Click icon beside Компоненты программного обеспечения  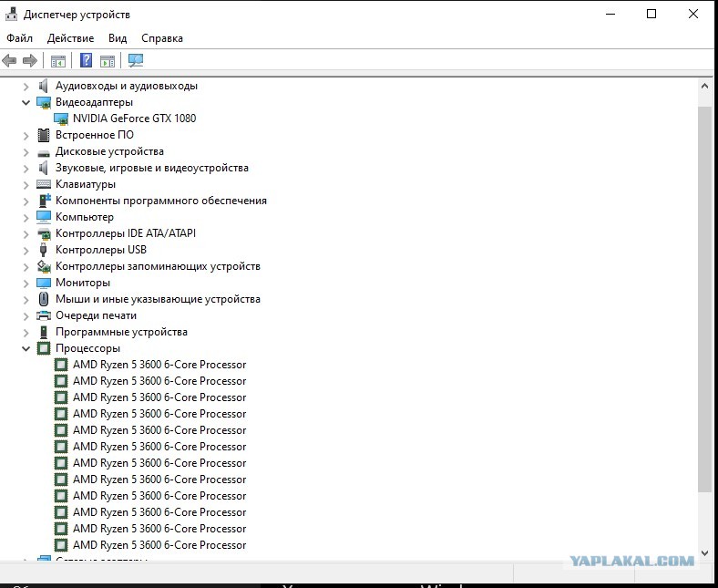pos(45,201)
